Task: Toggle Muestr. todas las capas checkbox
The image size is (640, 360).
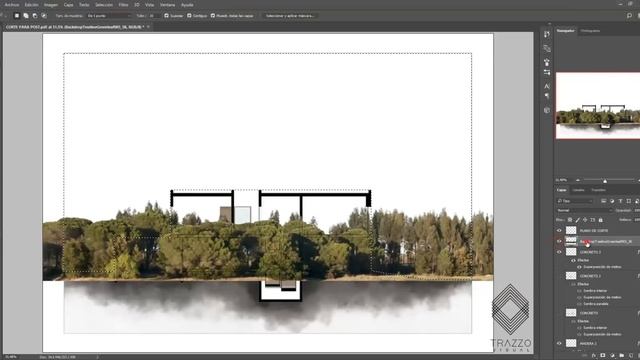Action: pos(213,16)
